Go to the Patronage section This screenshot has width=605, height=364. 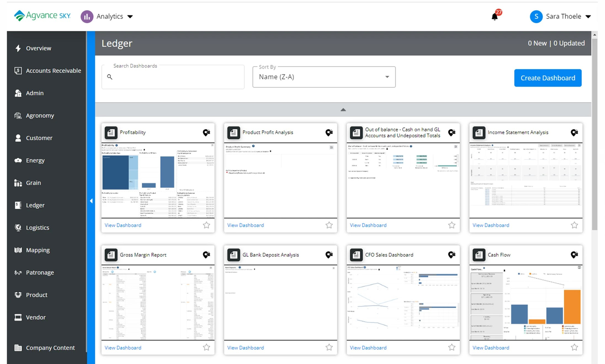click(x=40, y=272)
